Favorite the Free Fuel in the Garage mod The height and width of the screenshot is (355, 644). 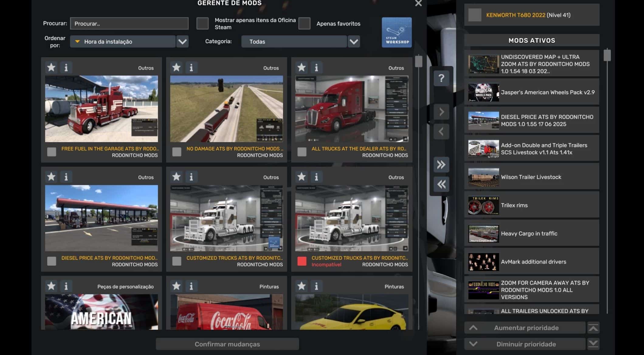click(x=51, y=67)
